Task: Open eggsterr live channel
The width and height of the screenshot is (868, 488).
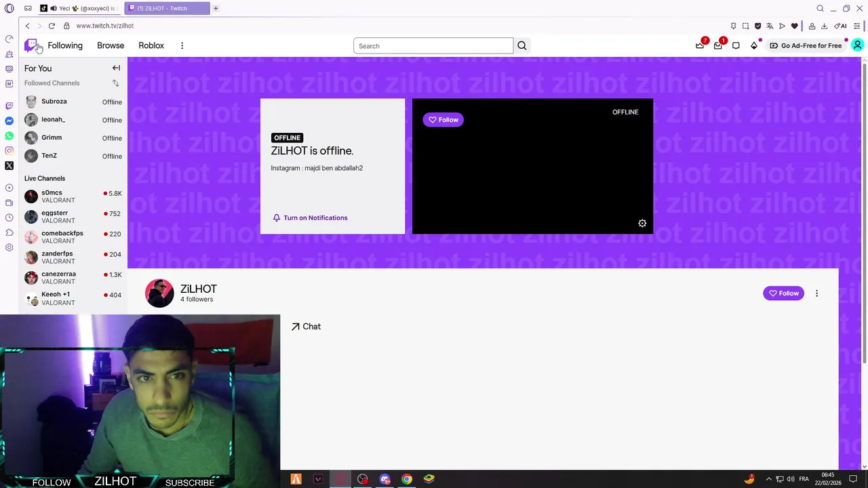Action: point(73,217)
